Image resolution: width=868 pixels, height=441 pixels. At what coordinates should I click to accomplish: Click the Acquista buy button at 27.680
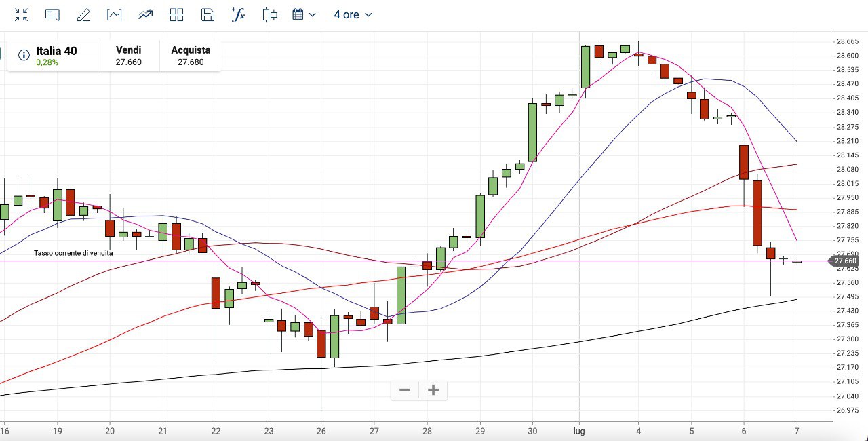click(191, 56)
